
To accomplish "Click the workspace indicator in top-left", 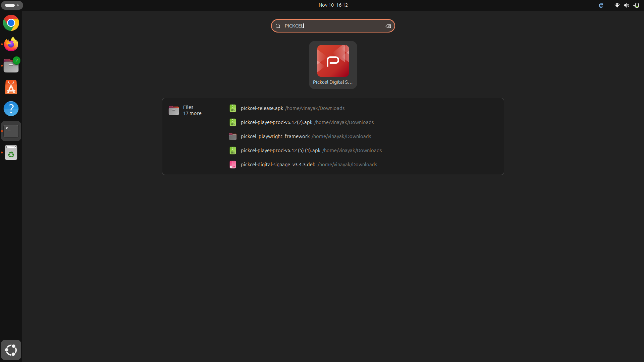I will coord(12,5).
